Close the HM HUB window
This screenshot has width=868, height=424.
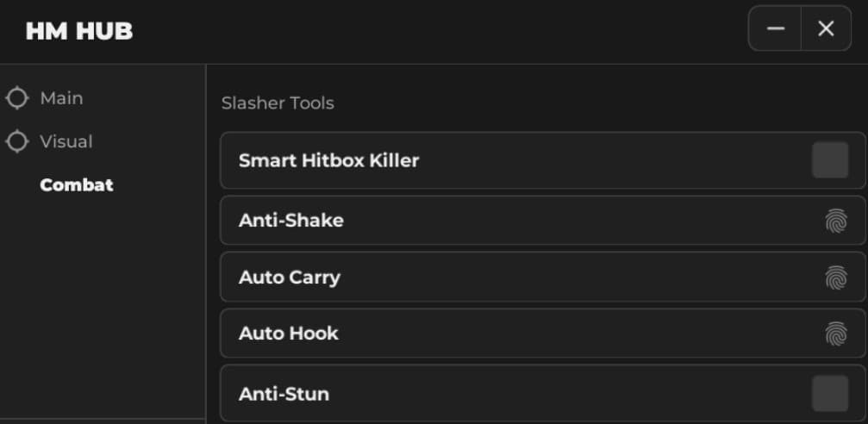826,29
